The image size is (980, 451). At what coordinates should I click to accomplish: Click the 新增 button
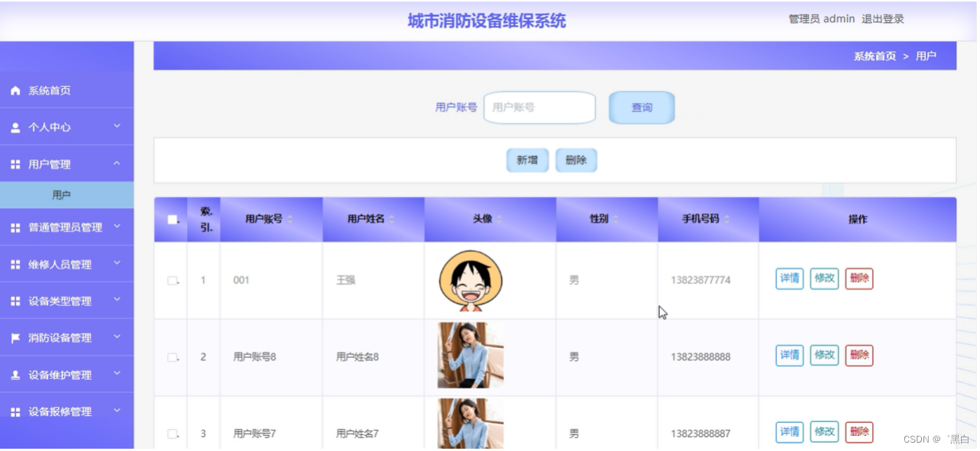coord(527,160)
